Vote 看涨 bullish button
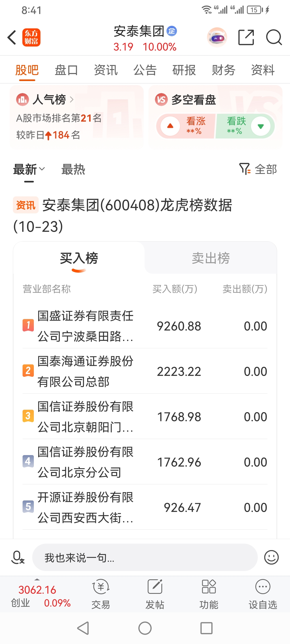The image size is (290, 644). [186, 126]
